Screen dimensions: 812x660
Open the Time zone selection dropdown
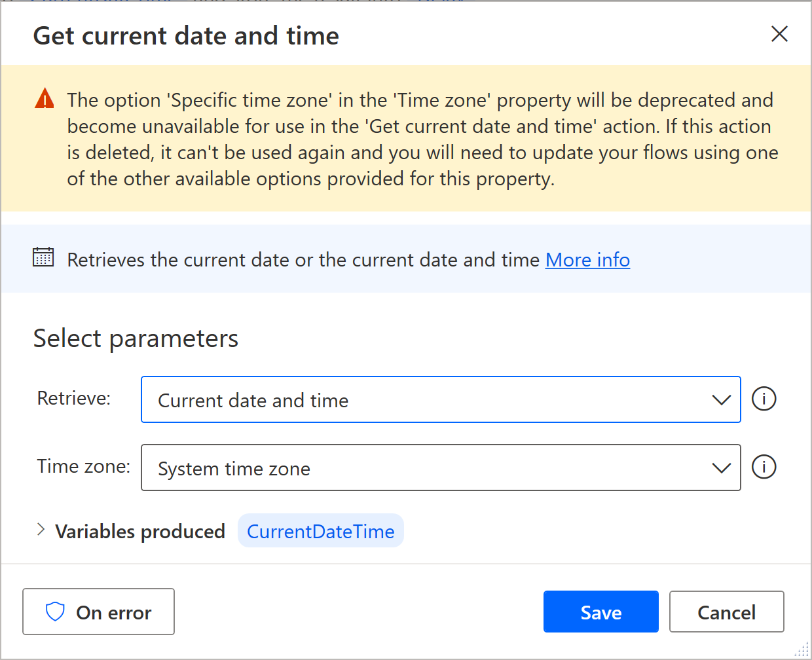click(x=441, y=467)
